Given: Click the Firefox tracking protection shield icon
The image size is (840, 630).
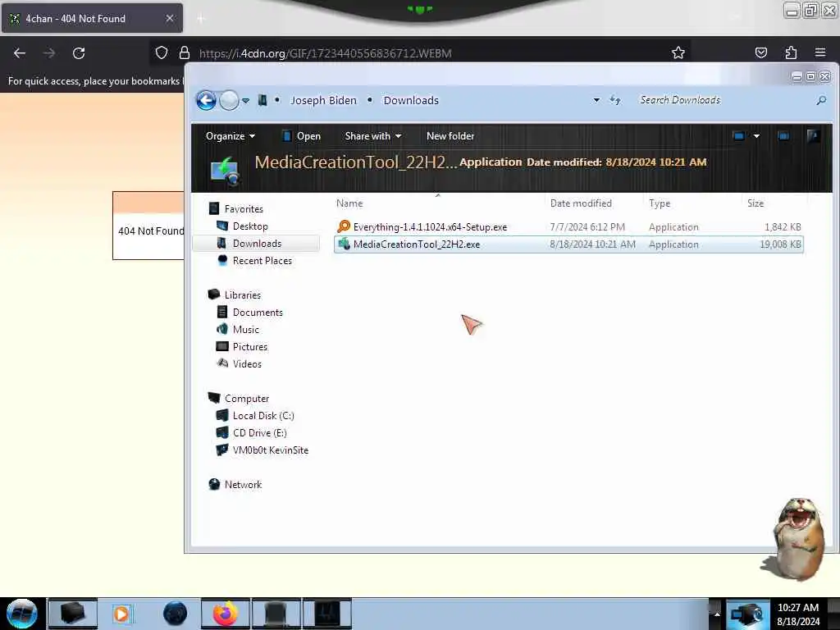Looking at the screenshot, I should (x=162, y=53).
